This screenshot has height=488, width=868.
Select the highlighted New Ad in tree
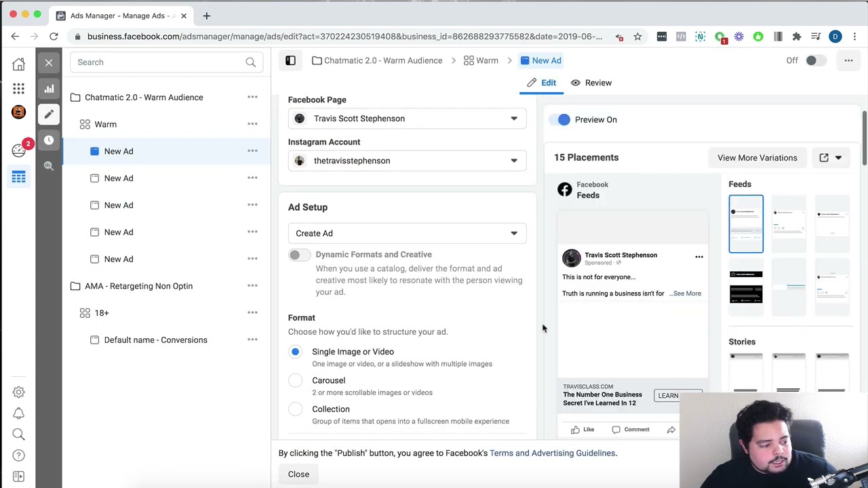(167, 151)
